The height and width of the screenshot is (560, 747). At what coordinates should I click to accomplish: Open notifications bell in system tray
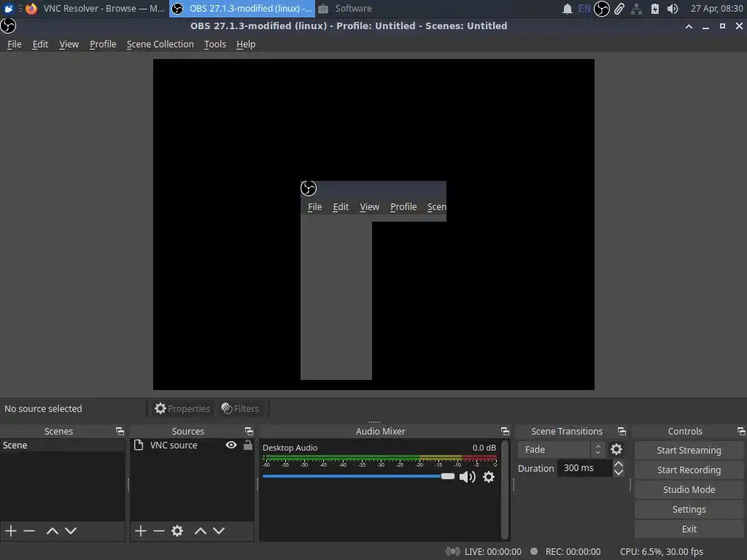coord(568,9)
